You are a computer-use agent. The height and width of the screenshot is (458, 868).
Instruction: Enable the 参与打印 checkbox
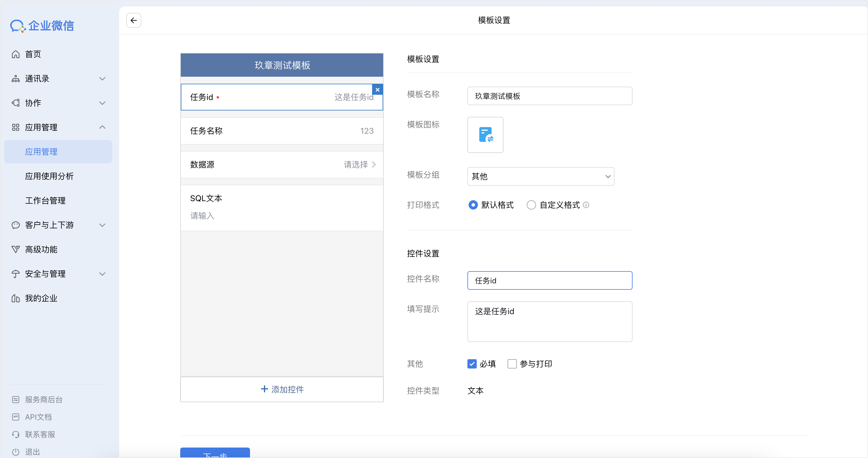click(512, 364)
